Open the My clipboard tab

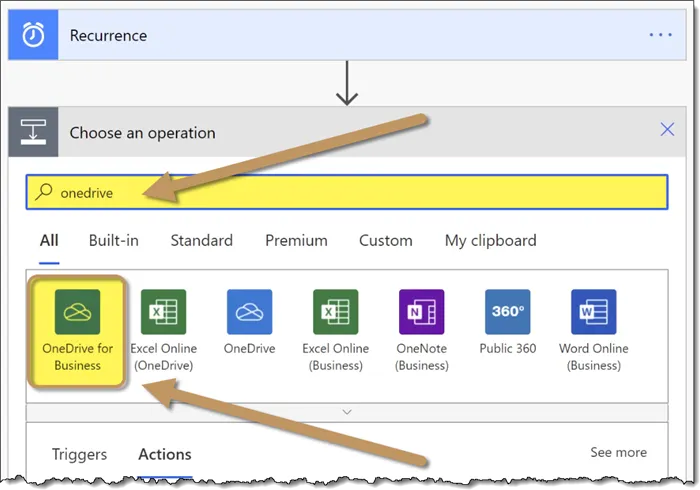490,241
